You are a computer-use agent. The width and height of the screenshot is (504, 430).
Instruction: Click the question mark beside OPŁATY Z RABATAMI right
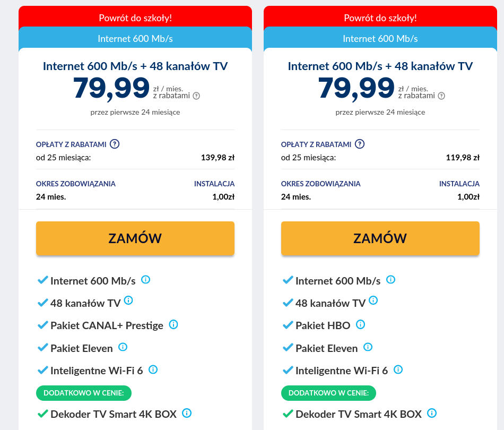pos(360,144)
